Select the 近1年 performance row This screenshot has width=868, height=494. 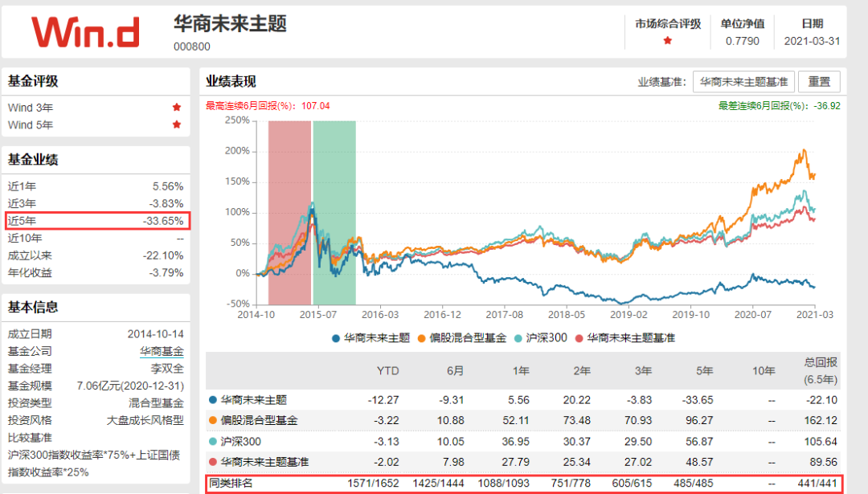tap(95, 186)
